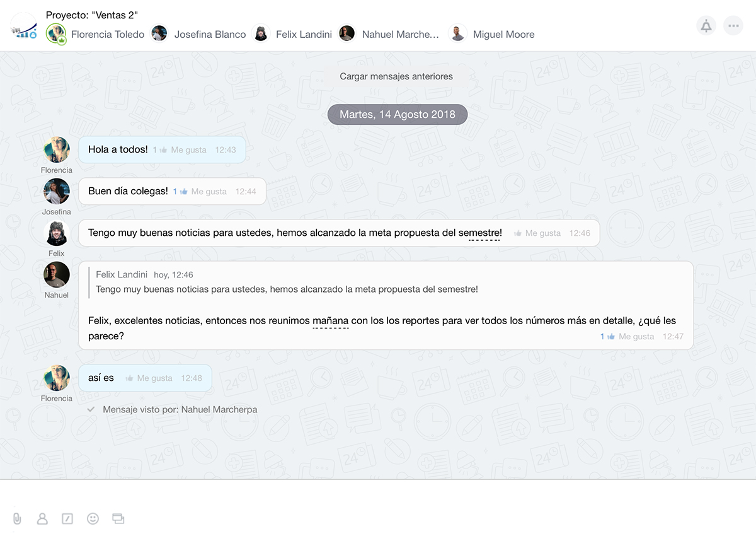
Task: Open the slash command icon
Action: (x=67, y=518)
